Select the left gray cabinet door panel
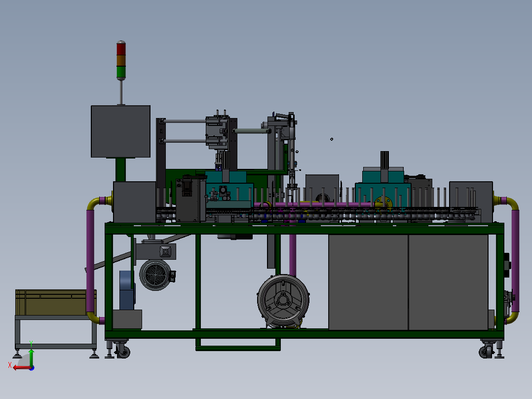This screenshot has width=532, height=399. click(368, 282)
